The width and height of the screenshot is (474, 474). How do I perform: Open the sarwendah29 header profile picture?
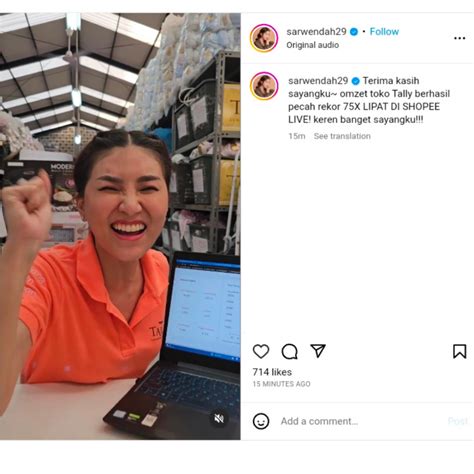click(264, 38)
